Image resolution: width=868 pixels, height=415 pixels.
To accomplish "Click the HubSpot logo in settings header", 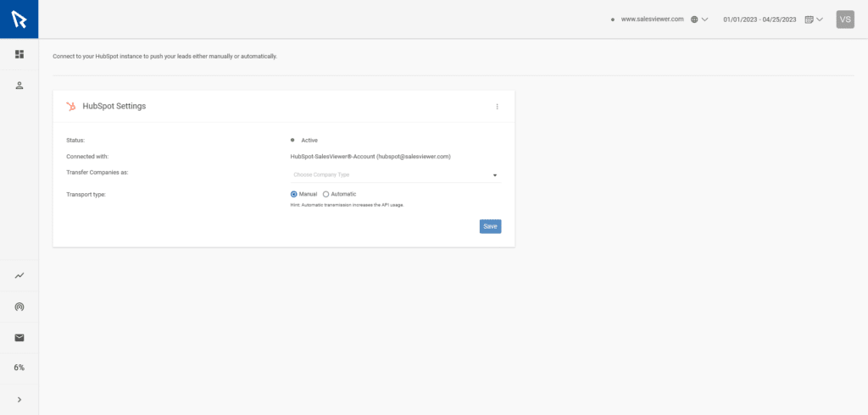I will 71,107.
